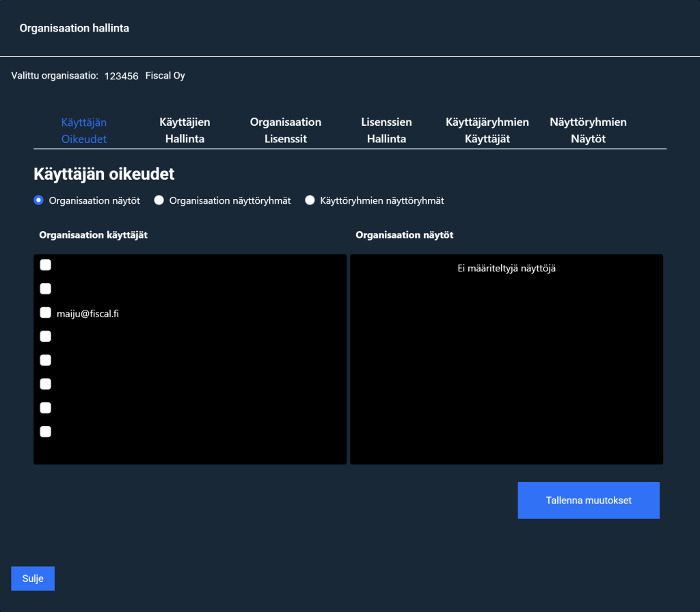Click the Tallenna muutokset button
Screen dimensions: 700x612
pos(589,501)
